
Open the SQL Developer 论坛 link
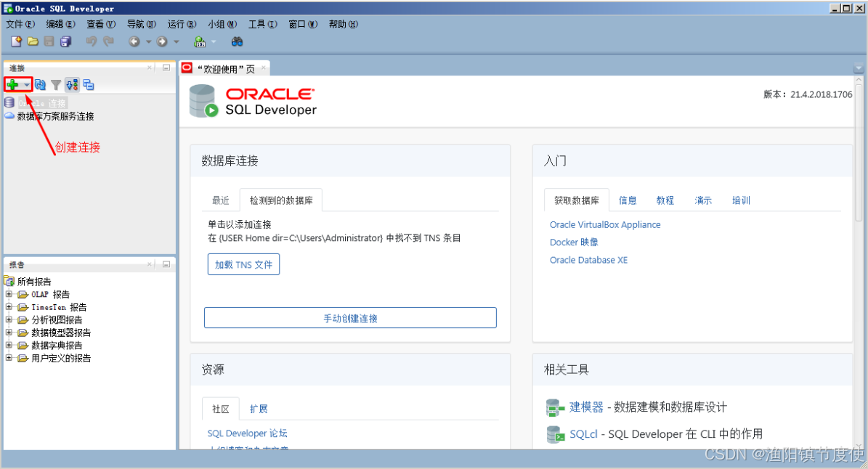(x=248, y=433)
